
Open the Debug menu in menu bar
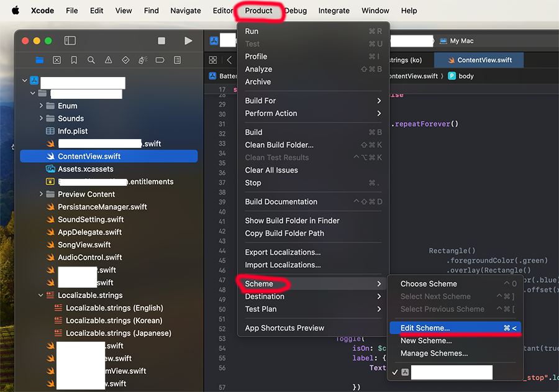tap(296, 11)
